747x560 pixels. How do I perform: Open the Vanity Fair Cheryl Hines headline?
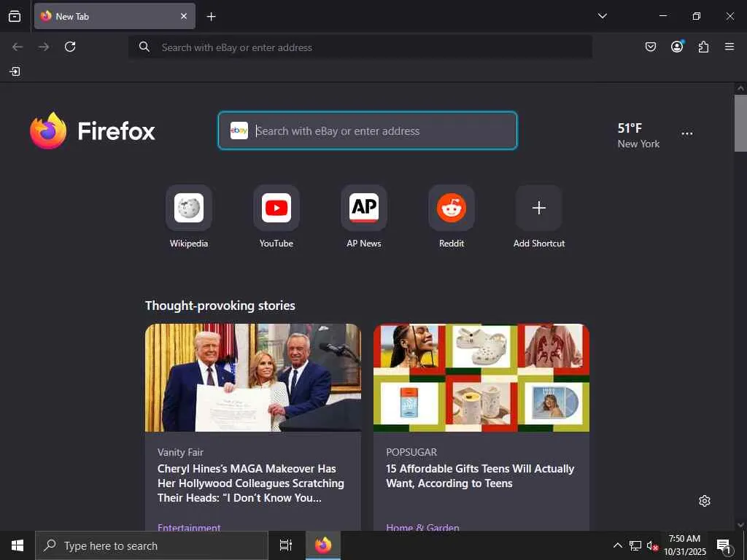click(x=251, y=483)
